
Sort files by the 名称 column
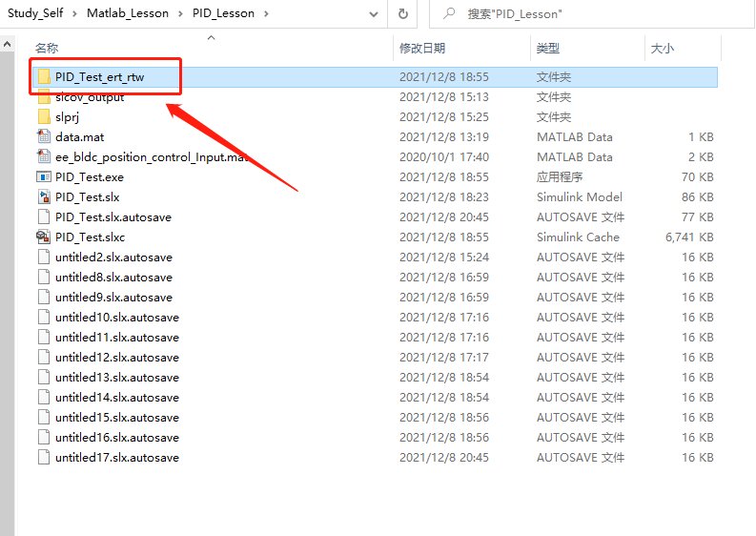47,49
